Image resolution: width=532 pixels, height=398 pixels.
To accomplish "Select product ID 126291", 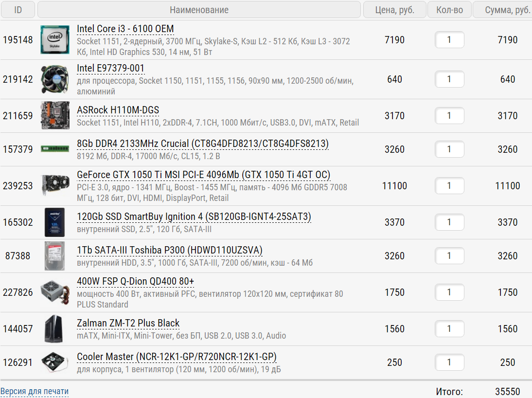I will pos(18,362).
